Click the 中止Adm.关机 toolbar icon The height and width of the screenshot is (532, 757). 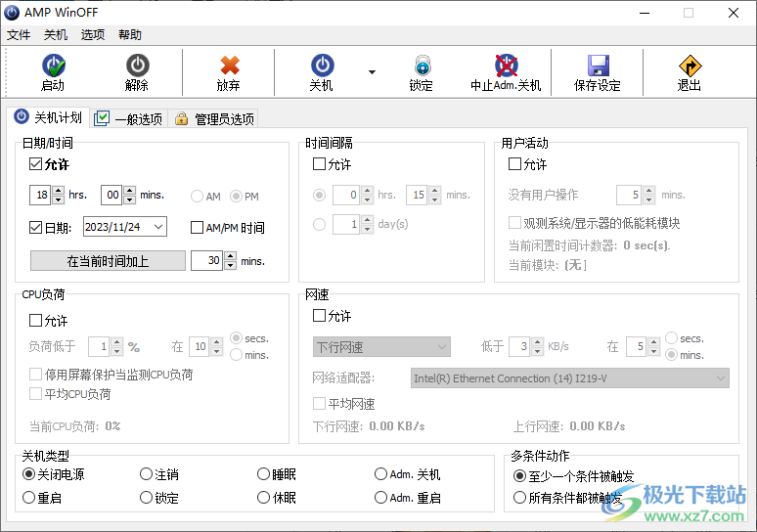coord(506,66)
